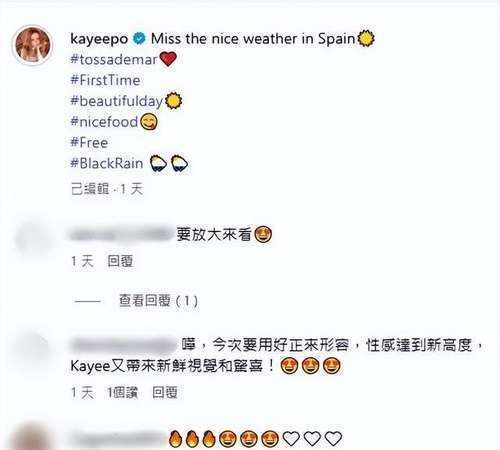Click first fire emoji in last comment
Screen dimensions: 500x450
point(175,439)
